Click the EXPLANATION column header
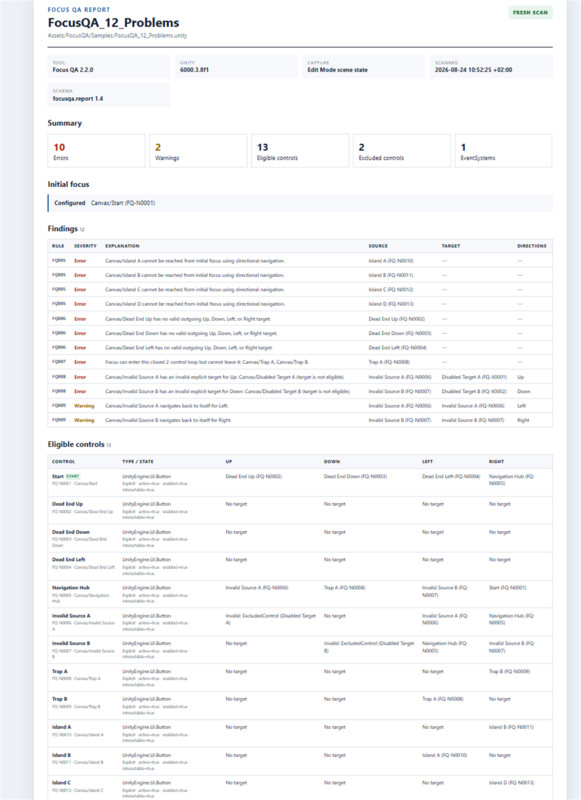Viewport: 581px width, 800px height. tap(122, 246)
